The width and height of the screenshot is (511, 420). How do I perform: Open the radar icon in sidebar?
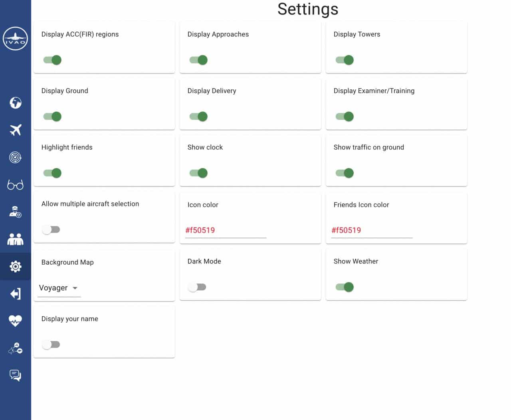(15, 157)
